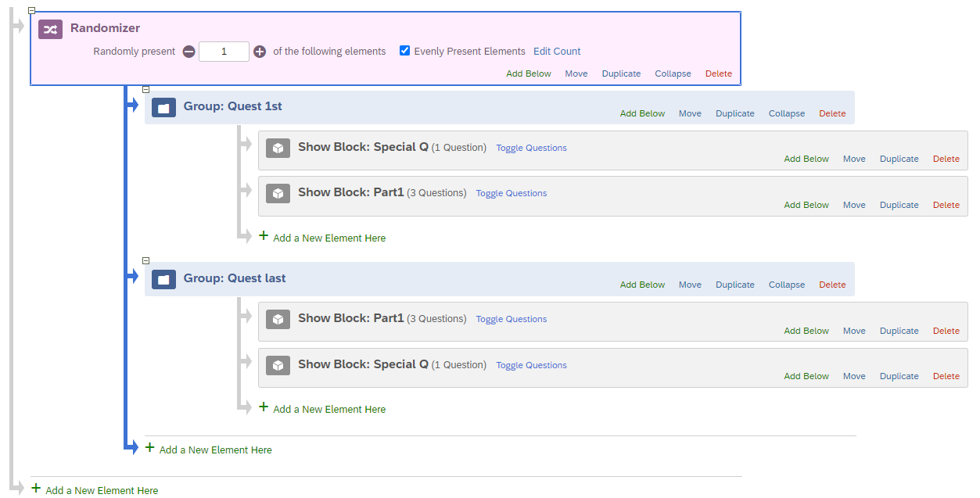Click Move on the Randomizer element

click(576, 73)
